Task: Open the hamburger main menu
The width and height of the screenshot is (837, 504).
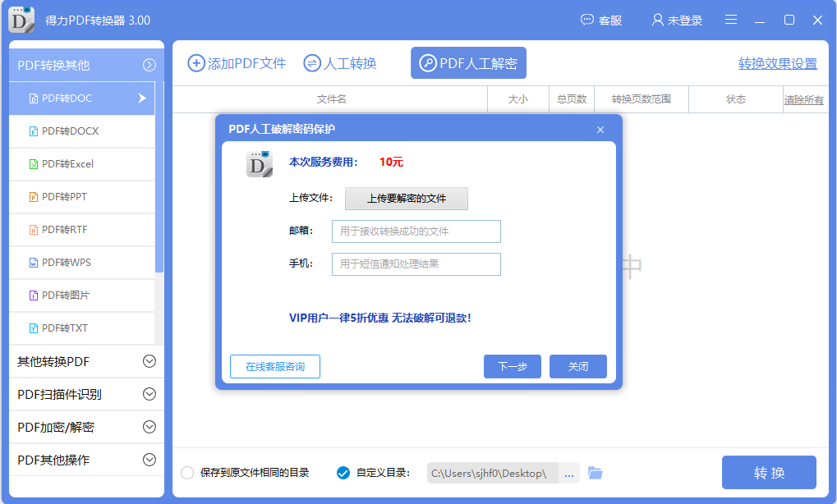Action: point(731,20)
